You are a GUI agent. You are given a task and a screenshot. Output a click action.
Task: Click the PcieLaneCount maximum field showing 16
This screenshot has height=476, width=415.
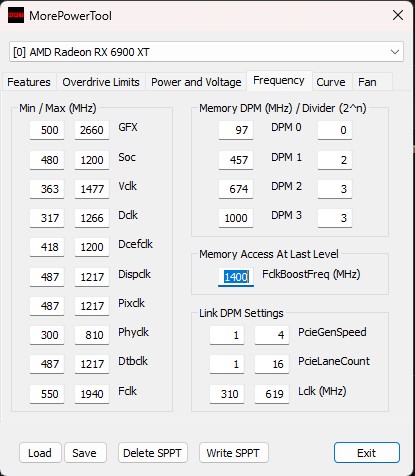272,364
